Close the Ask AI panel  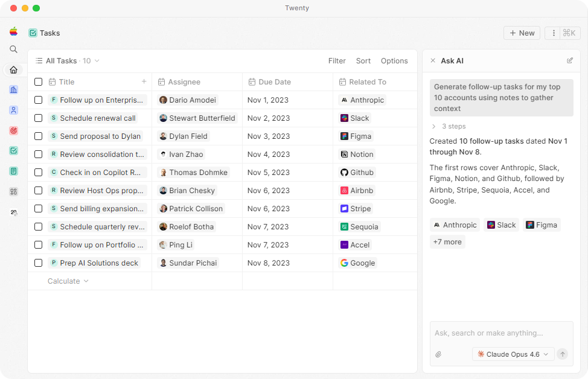click(x=433, y=60)
